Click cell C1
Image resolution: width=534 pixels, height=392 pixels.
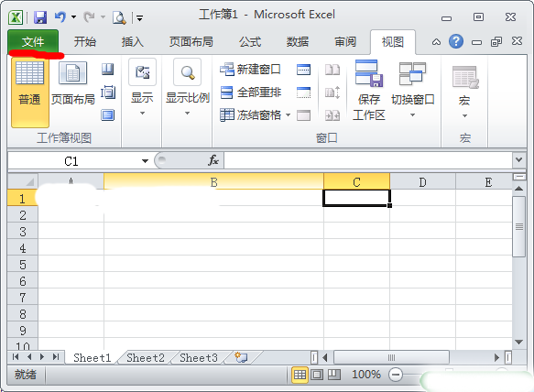pyautogui.click(x=356, y=198)
